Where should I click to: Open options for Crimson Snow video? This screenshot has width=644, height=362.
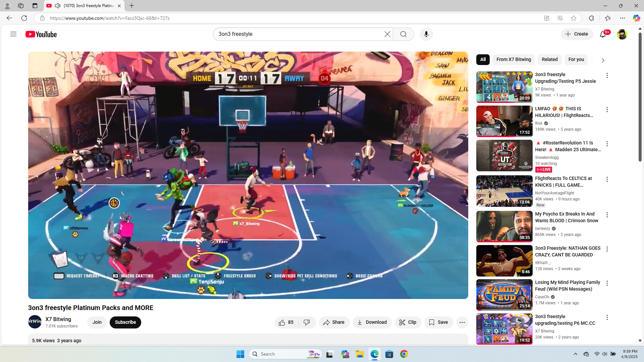point(607,215)
